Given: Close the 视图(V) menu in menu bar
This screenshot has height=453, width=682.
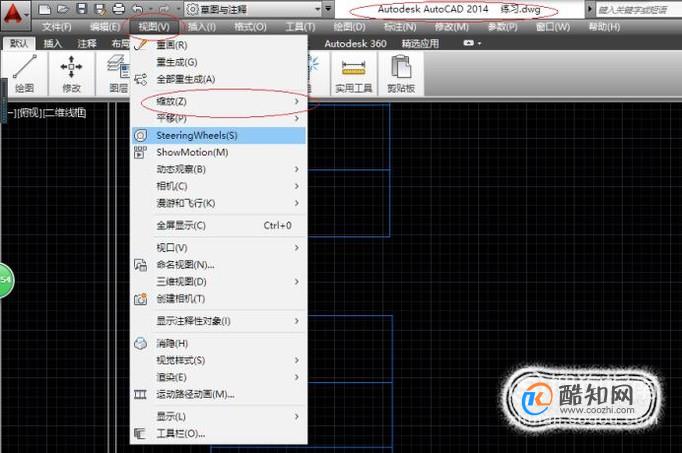Looking at the screenshot, I should tap(154, 27).
